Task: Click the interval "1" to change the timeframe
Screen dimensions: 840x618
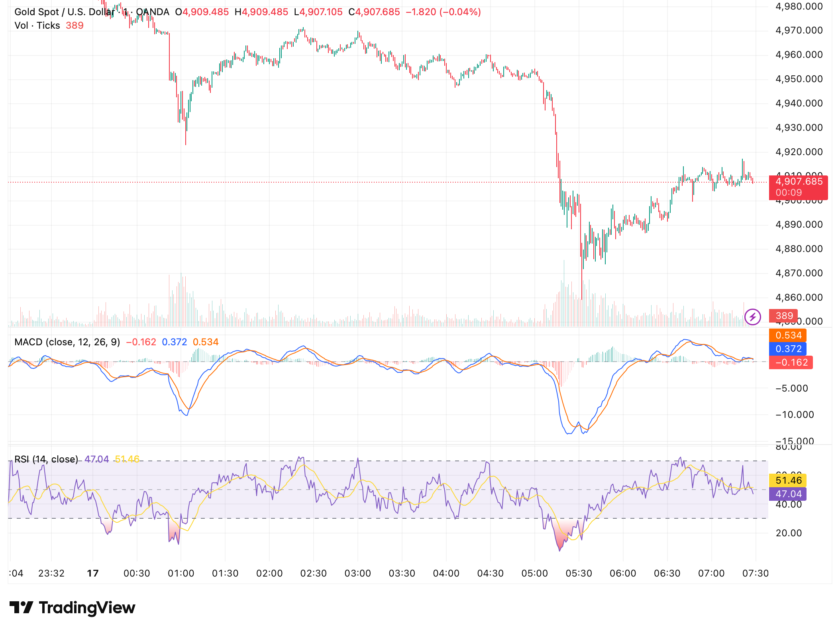Action: pyautogui.click(x=125, y=12)
